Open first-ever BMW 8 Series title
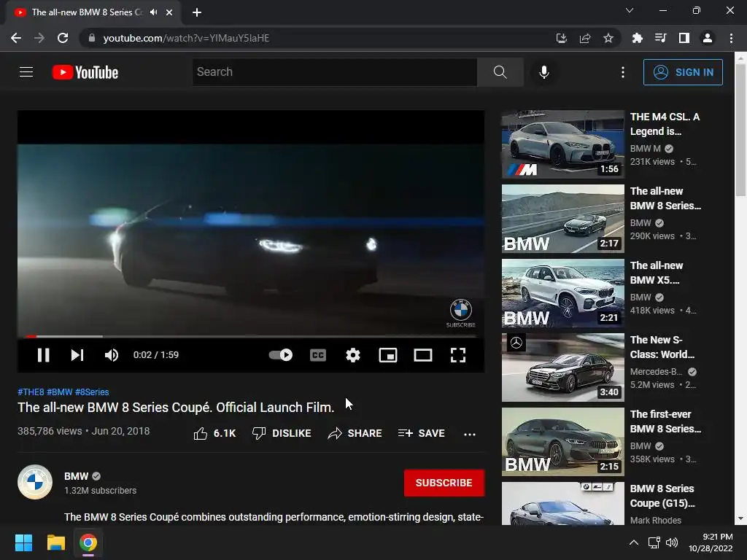Screen dimensions: 747x560 coord(665,421)
